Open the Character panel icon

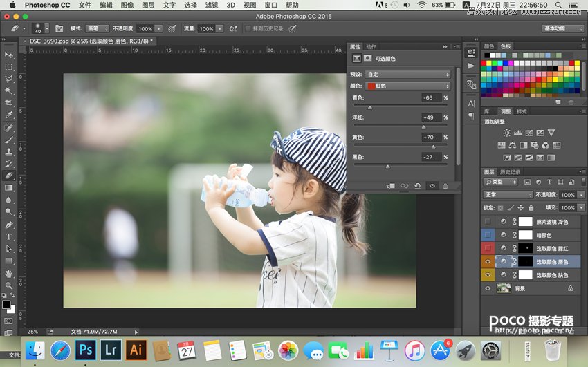click(471, 103)
